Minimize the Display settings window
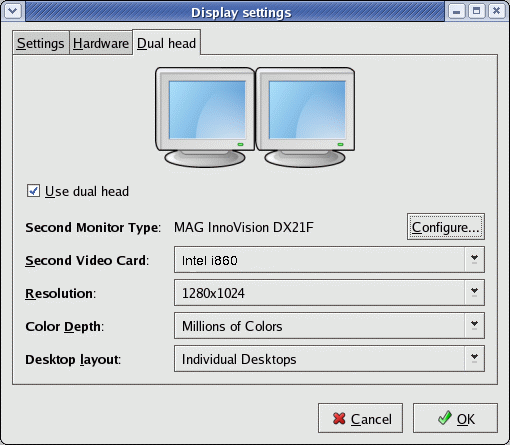The height and width of the screenshot is (445, 510). click(457, 11)
